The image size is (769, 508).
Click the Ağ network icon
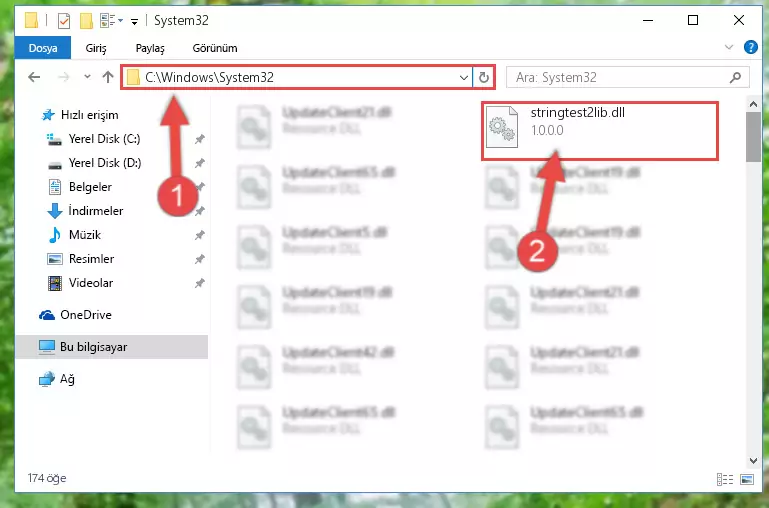click(x=47, y=379)
